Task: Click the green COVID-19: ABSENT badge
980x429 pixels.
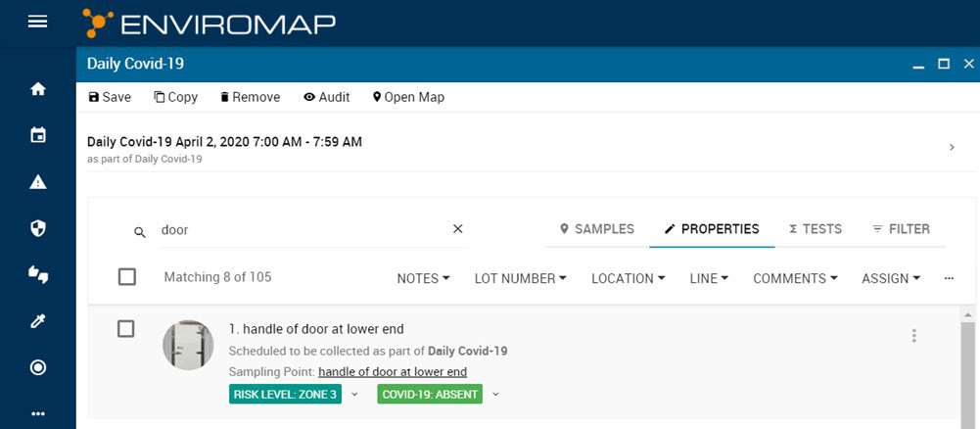Action: tap(430, 395)
